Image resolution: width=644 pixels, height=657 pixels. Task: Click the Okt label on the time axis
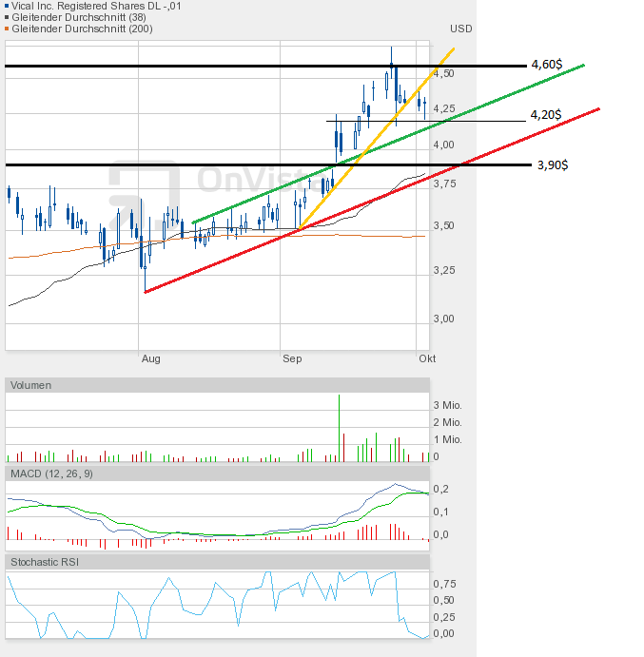427,358
